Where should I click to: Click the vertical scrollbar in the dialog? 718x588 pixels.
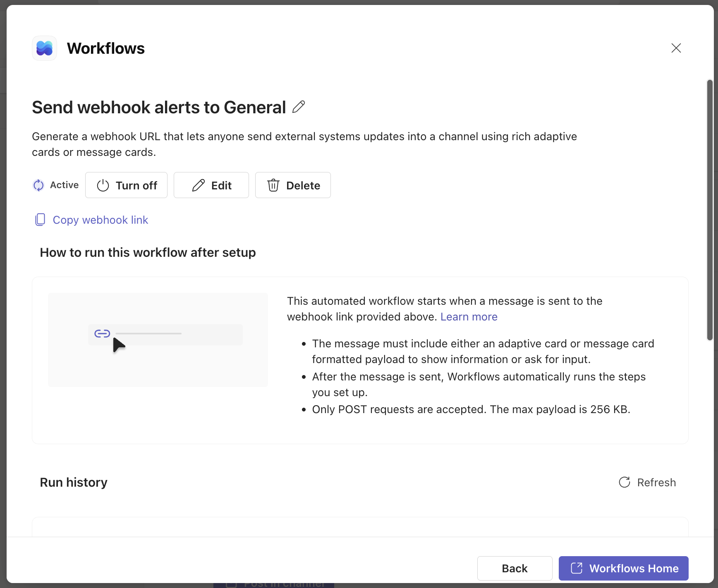[x=710, y=210]
